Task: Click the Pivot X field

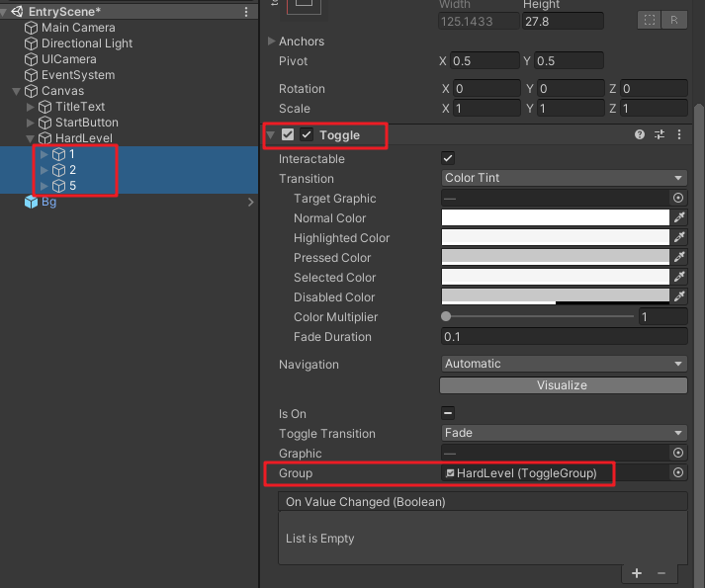Action: coord(485,61)
